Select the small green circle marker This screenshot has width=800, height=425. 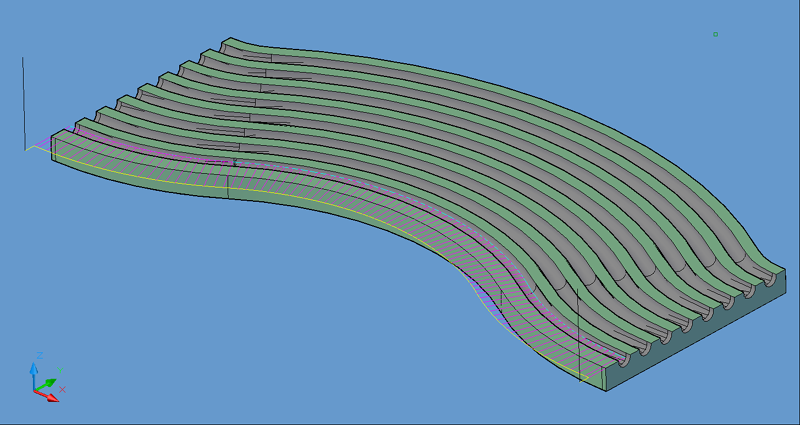715,34
